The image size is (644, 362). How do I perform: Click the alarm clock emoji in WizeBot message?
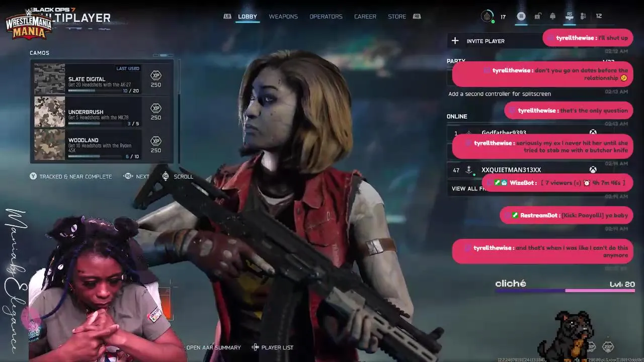point(587,183)
